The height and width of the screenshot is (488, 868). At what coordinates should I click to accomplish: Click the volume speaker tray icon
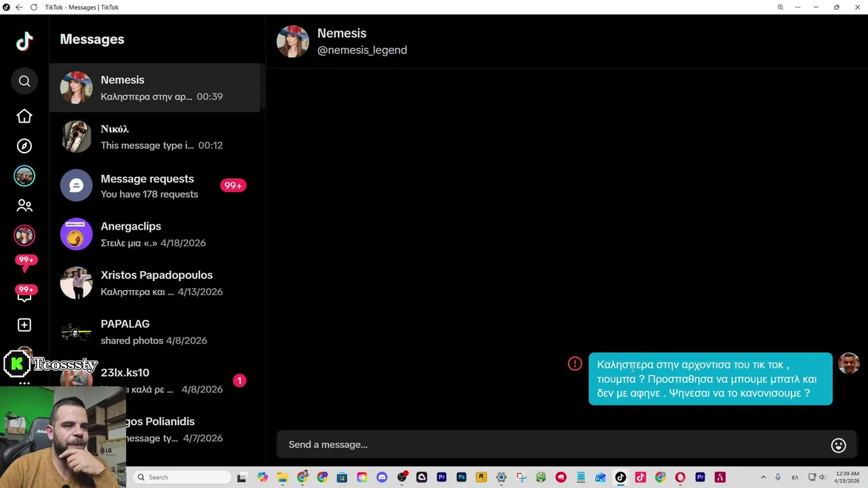tap(822, 477)
